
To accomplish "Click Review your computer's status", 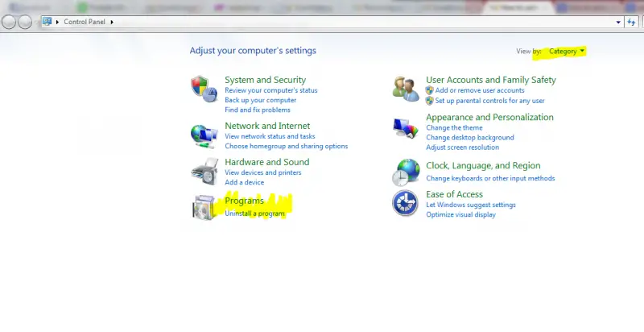I will point(271,90).
